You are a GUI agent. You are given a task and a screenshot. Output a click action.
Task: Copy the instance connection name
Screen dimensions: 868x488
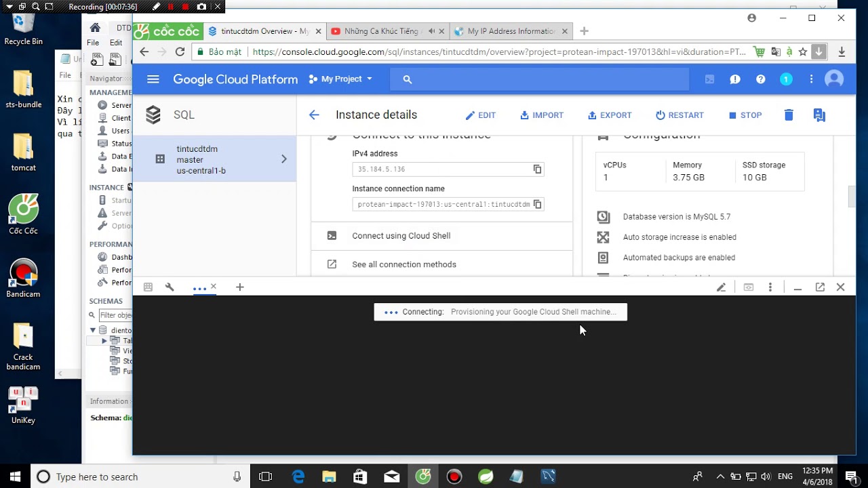(x=537, y=204)
